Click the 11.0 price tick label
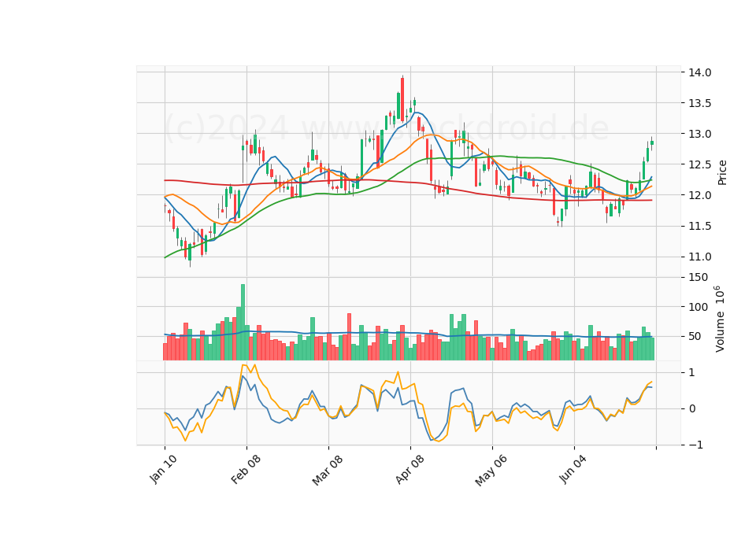The width and height of the screenshot is (756, 543). click(699, 257)
